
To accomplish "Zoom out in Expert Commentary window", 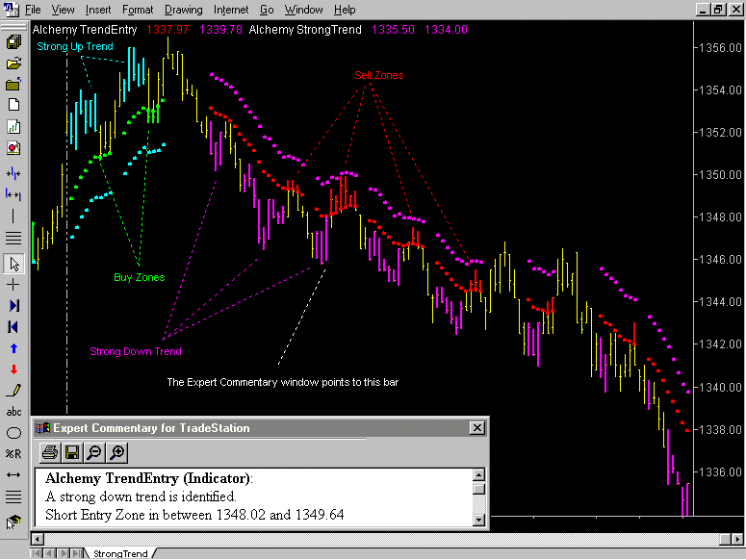I will pos(94,452).
